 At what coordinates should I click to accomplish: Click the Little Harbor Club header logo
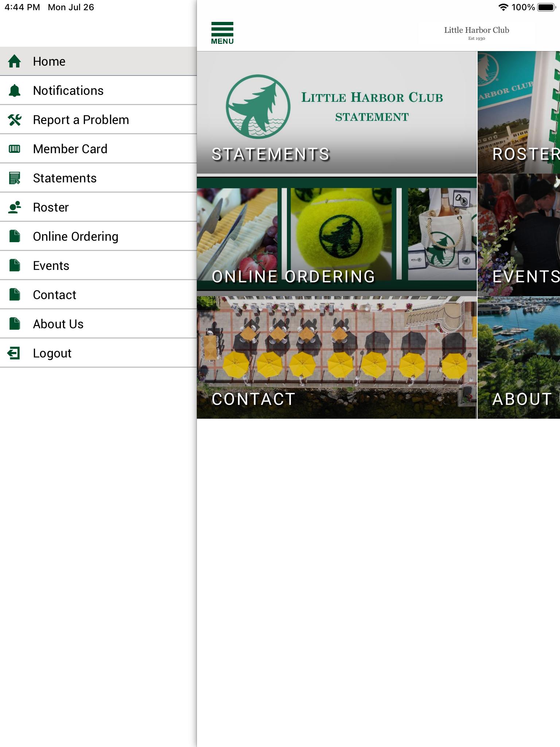point(477,33)
